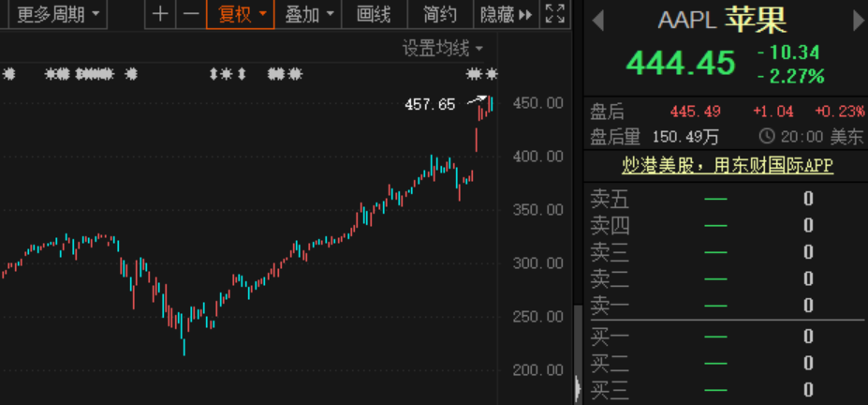Open the 更多周期 period dropdown
This screenshot has height=405, width=868.
click(55, 14)
